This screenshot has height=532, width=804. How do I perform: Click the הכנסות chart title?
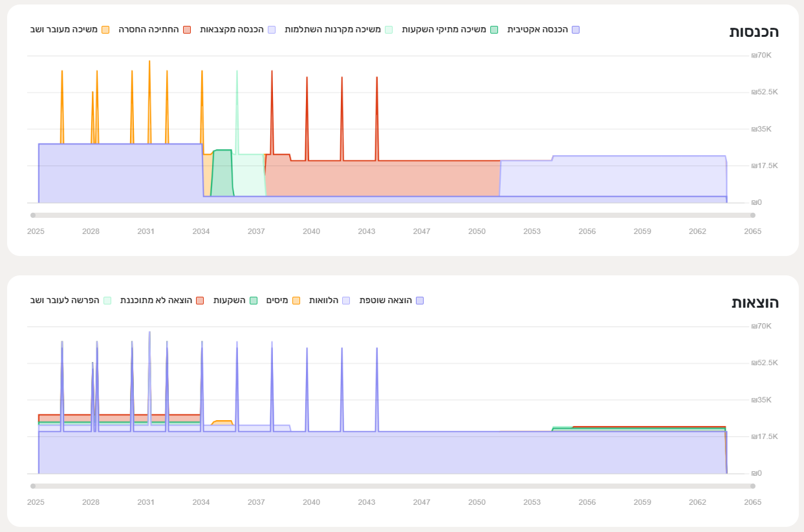(754, 32)
